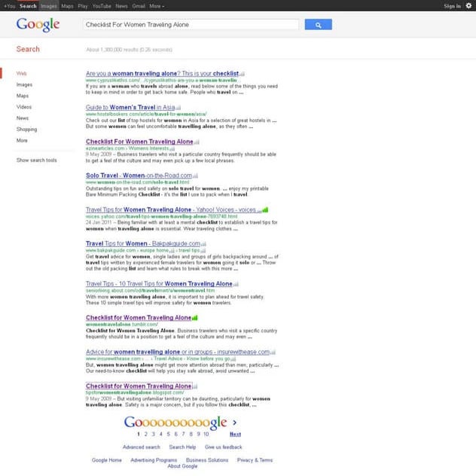Click the Checklist For Women Traveling Alone search field
This screenshot has width=476, height=476.
point(191,25)
